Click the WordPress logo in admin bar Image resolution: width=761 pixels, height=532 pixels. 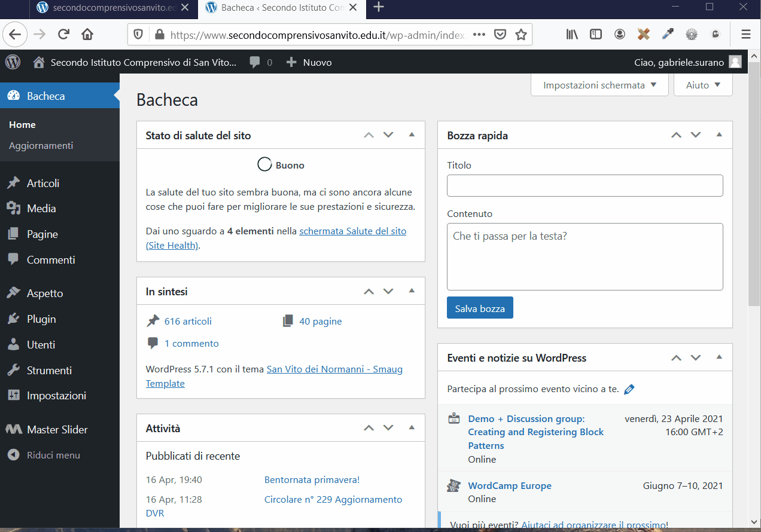click(13, 62)
